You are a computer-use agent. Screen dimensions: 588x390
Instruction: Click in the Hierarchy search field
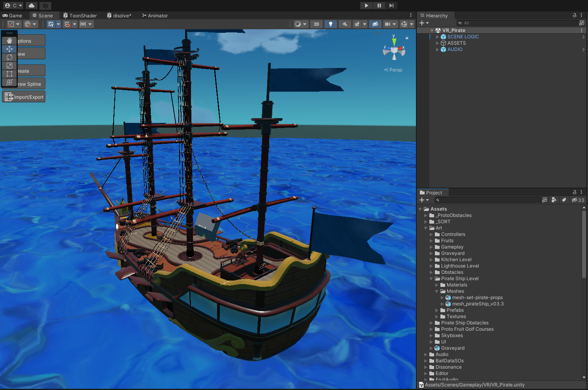[x=517, y=23]
